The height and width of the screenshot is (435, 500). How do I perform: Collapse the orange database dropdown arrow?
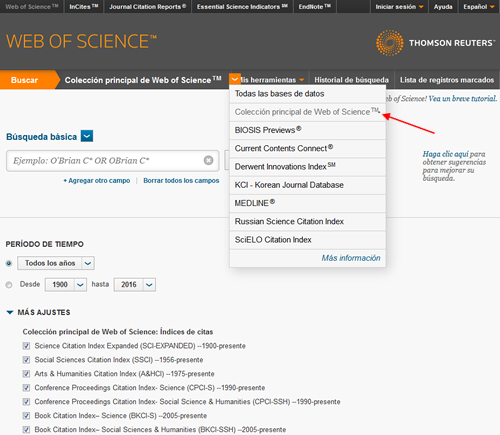pyautogui.click(x=235, y=79)
